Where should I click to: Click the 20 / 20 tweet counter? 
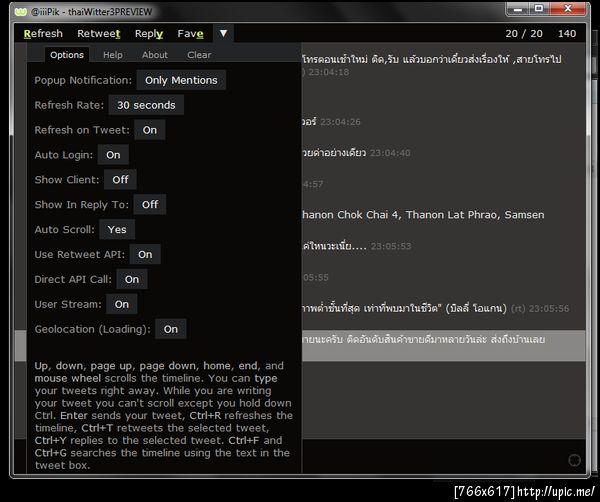tap(524, 34)
